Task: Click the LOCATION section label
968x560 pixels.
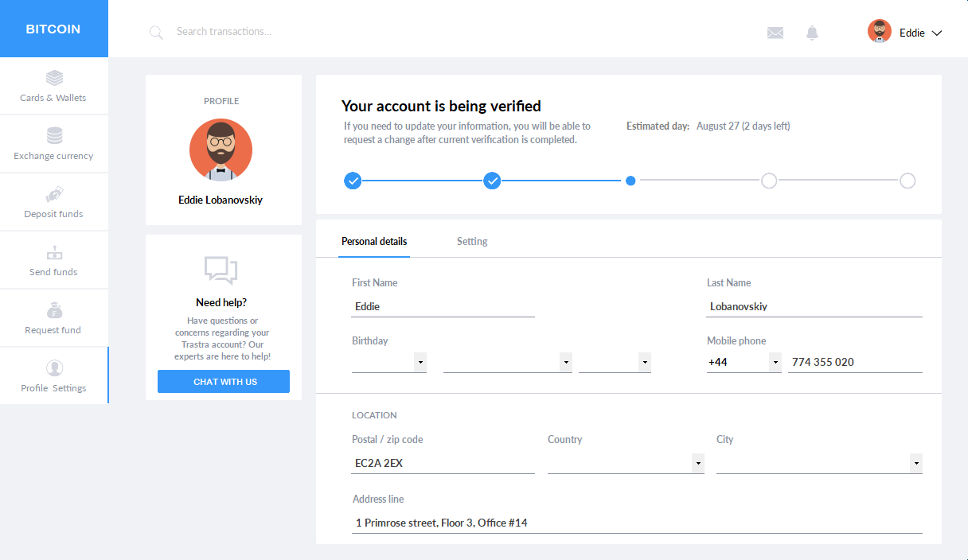Action: pos(374,415)
